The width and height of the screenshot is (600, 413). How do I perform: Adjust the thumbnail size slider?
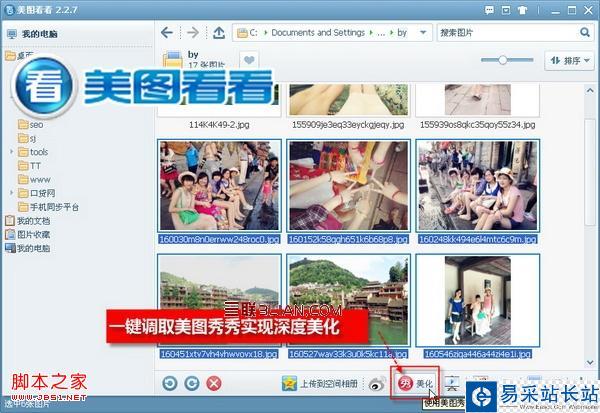tap(503, 60)
